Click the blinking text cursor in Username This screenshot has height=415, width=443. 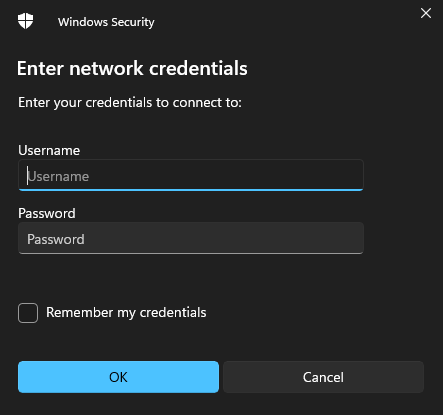point(27,176)
